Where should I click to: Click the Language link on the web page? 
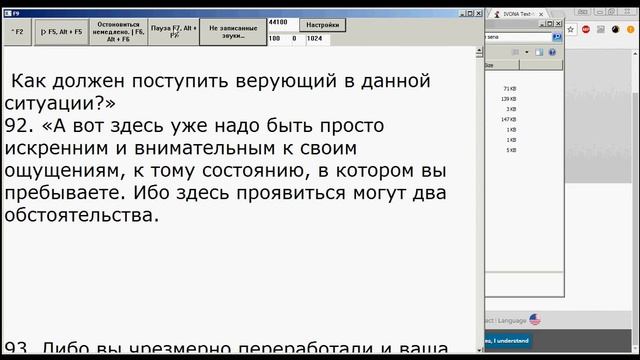[512, 321]
